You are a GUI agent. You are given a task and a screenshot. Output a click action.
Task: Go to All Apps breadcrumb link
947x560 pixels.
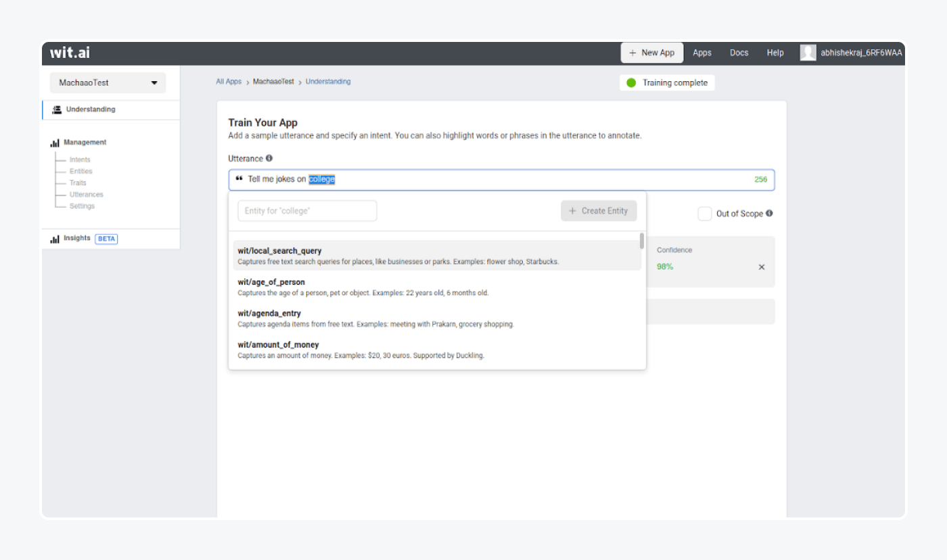pyautogui.click(x=229, y=82)
